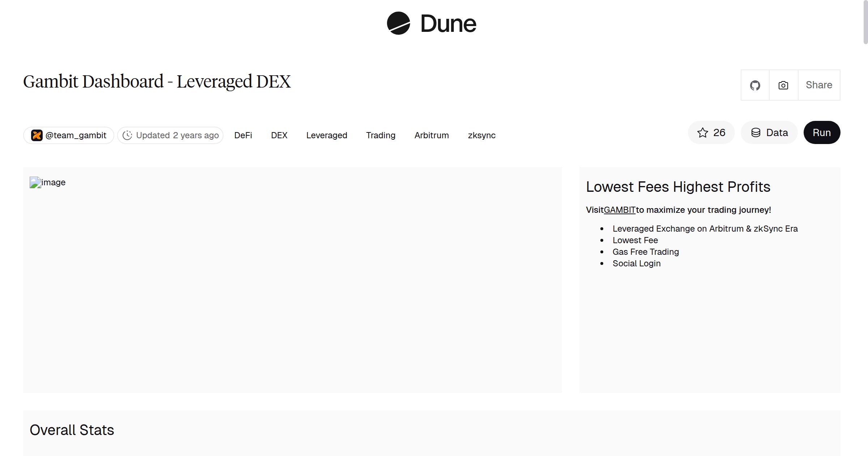Viewport: 868px width, 456px height.
Task: Open the Share options
Action: [819, 85]
